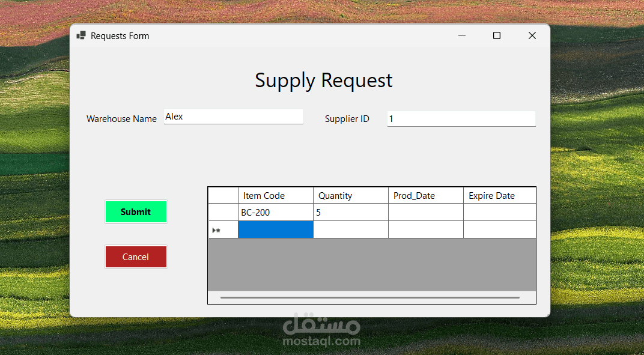Select the quantity cell containing 5
Image resolution: width=644 pixels, height=355 pixels.
(351, 213)
